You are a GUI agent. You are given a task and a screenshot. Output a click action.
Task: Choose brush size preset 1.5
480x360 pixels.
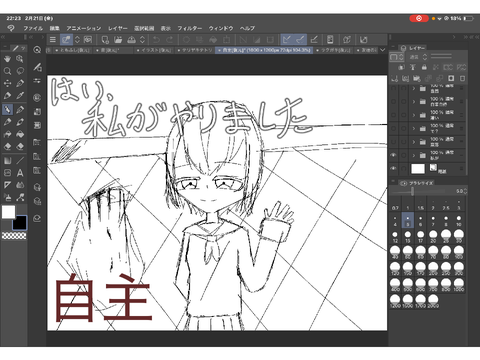click(x=420, y=205)
